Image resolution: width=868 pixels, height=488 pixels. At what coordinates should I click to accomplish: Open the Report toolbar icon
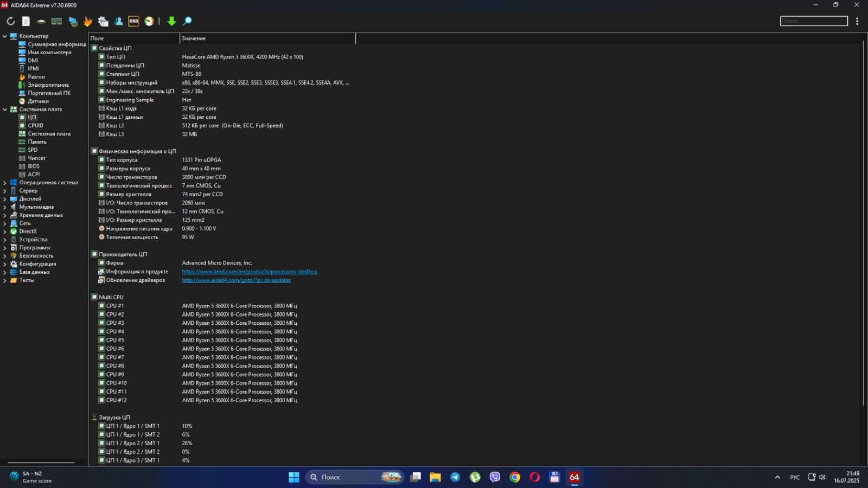(26, 21)
